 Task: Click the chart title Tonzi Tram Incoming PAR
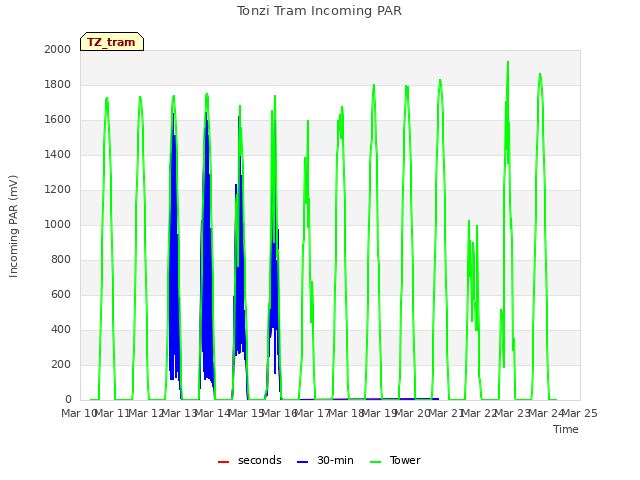tap(319, 11)
